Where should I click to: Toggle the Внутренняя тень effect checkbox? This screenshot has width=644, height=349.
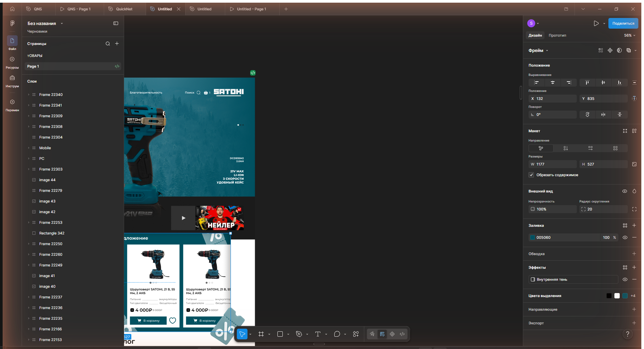pos(533,279)
